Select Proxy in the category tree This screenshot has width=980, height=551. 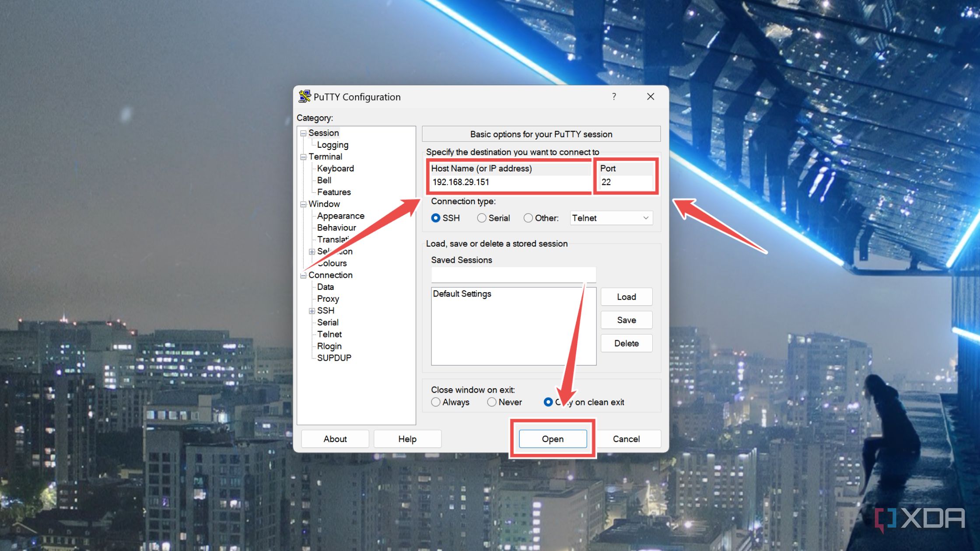point(328,299)
